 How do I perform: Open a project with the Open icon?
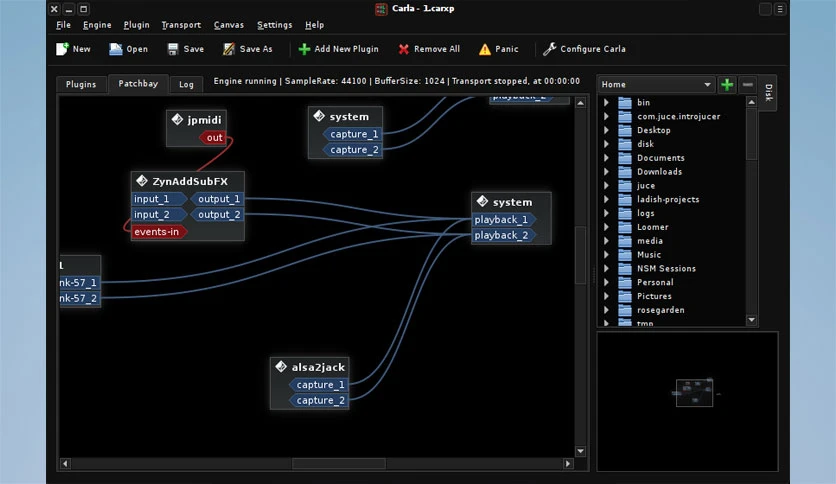[x=116, y=49]
